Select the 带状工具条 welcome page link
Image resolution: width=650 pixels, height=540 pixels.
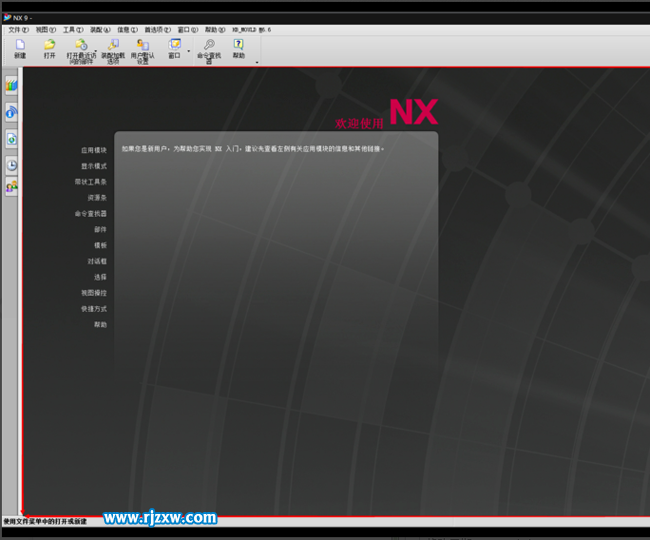[x=91, y=182]
